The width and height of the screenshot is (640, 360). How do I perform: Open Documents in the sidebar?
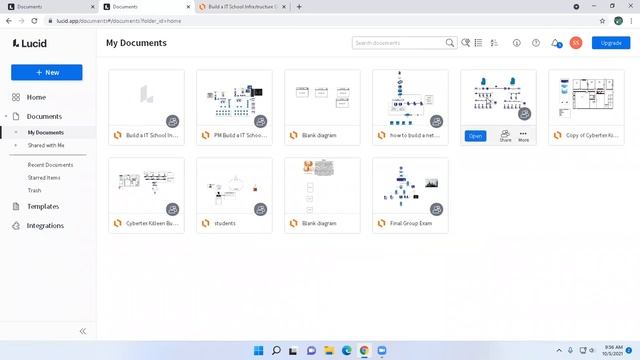(44, 116)
